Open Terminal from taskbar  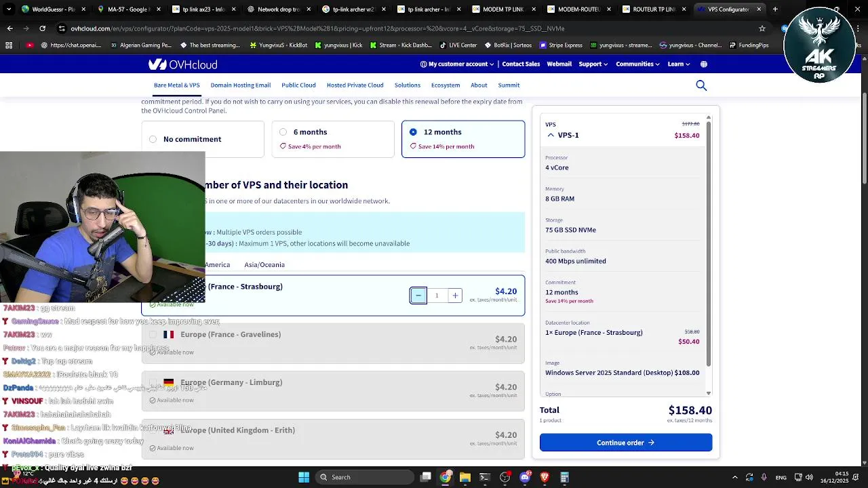484,477
